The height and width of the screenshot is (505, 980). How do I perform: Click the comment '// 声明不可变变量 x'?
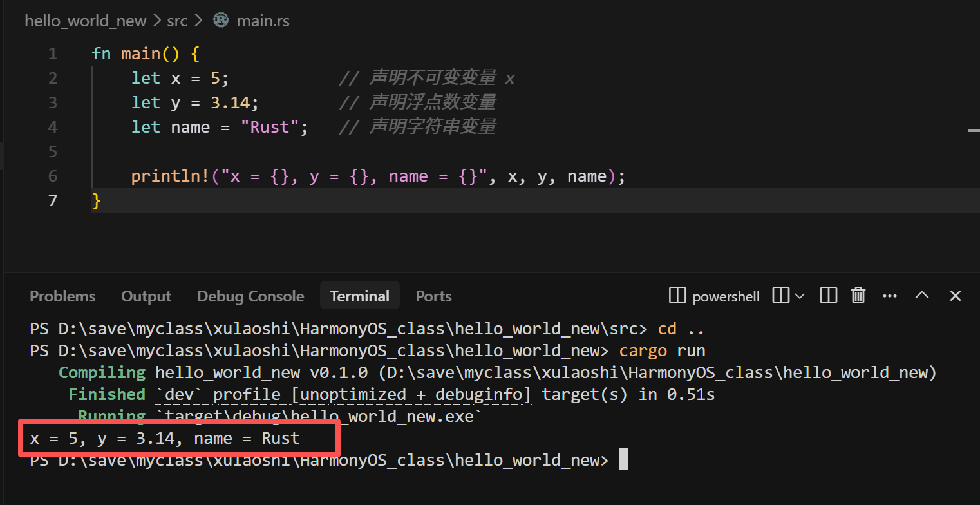pyautogui.click(x=427, y=78)
